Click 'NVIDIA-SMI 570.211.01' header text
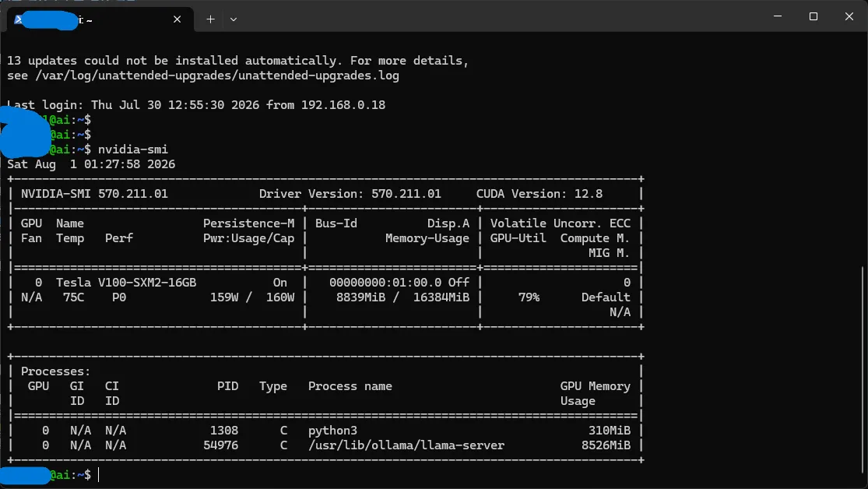The width and height of the screenshot is (868, 489). 94,194
